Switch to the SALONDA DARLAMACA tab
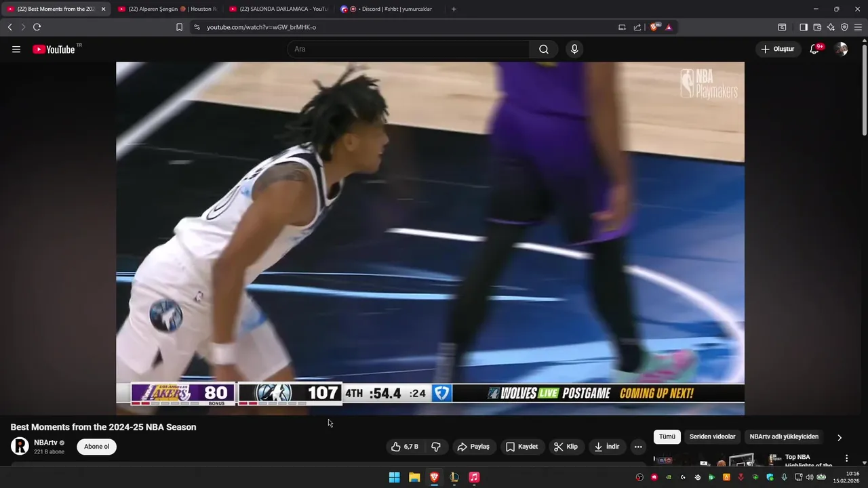 278,9
